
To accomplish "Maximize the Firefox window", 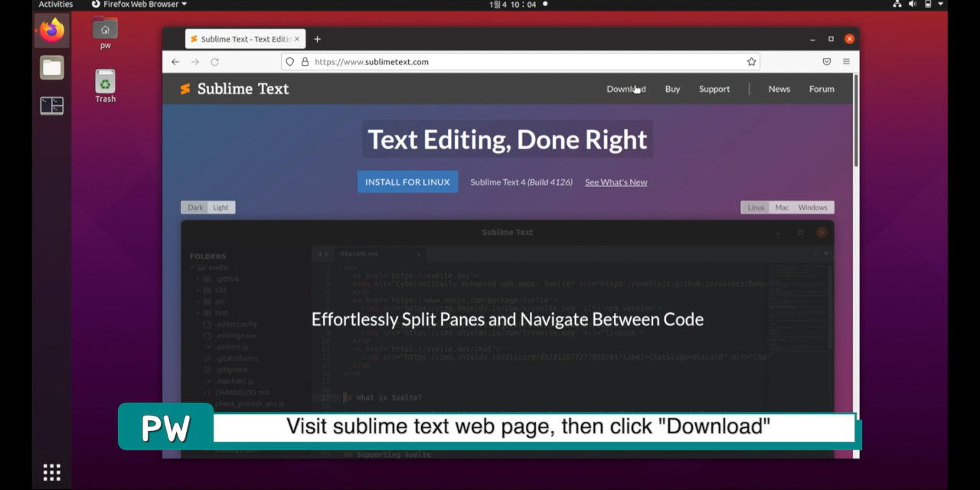I will (831, 39).
